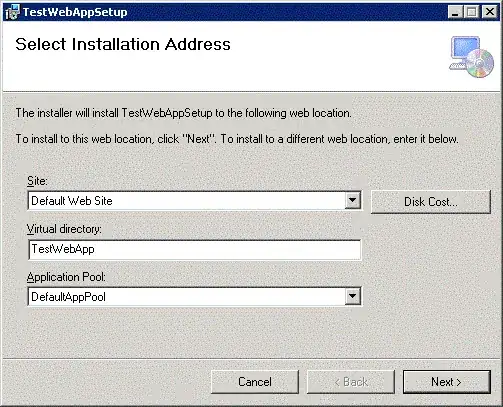The height and width of the screenshot is (407, 503).
Task: Cancel the installation
Action: (x=255, y=382)
